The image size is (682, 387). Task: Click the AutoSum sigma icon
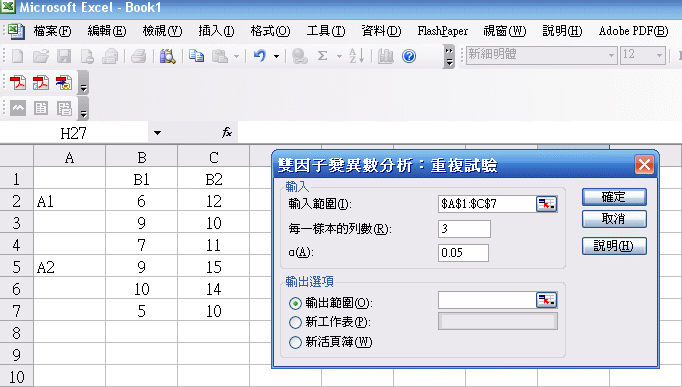coord(322,56)
